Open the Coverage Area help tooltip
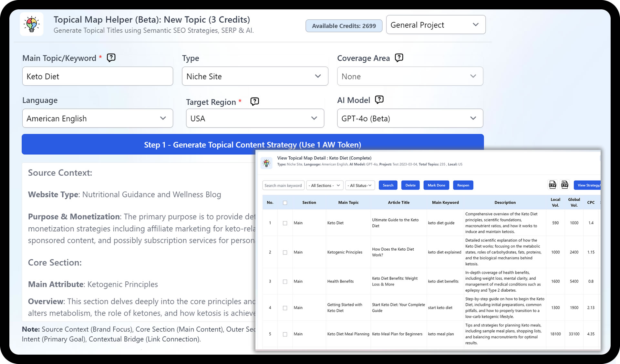This screenshot has width=620, height=364. pyautogui.click(x=399, y=57)
